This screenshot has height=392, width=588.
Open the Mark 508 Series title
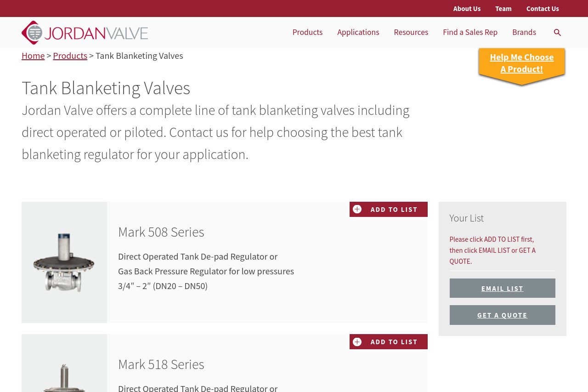(161, 232)
